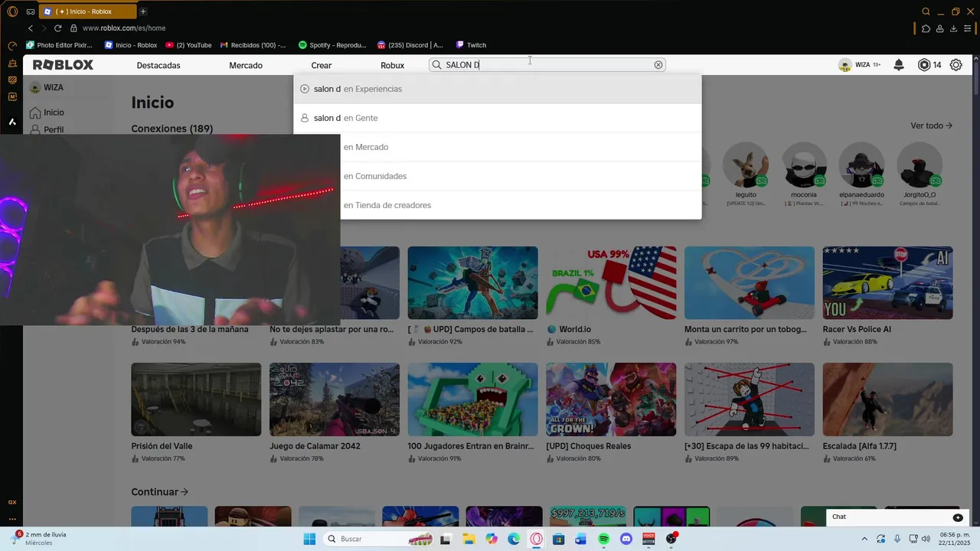
Task: Open the Destacadas tab in Roblox header
Action: 158,65
